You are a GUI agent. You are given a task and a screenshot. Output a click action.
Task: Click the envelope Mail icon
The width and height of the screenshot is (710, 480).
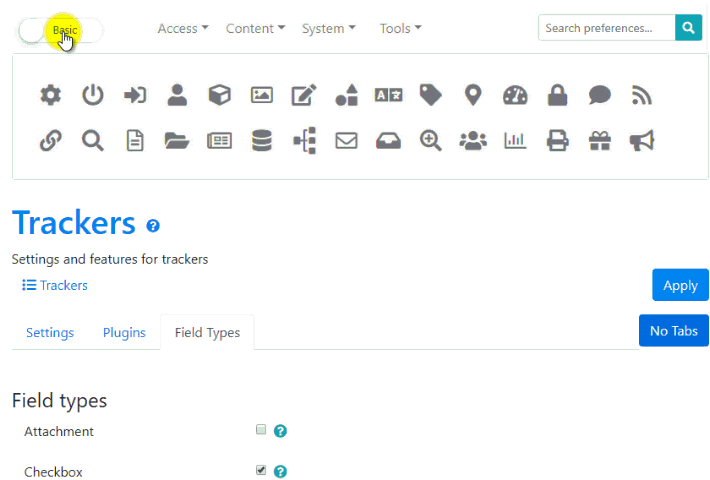click(346, 140)
